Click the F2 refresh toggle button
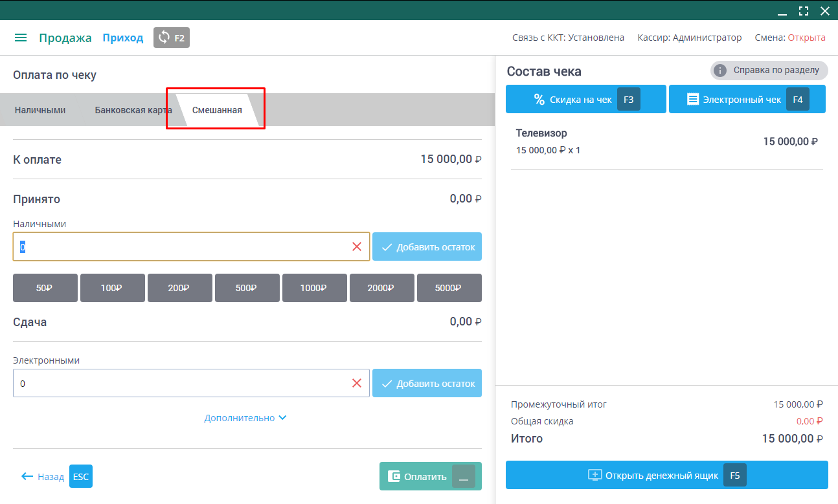Image resolution: width=838 pixels, height=504 pixels. point(172,38)
